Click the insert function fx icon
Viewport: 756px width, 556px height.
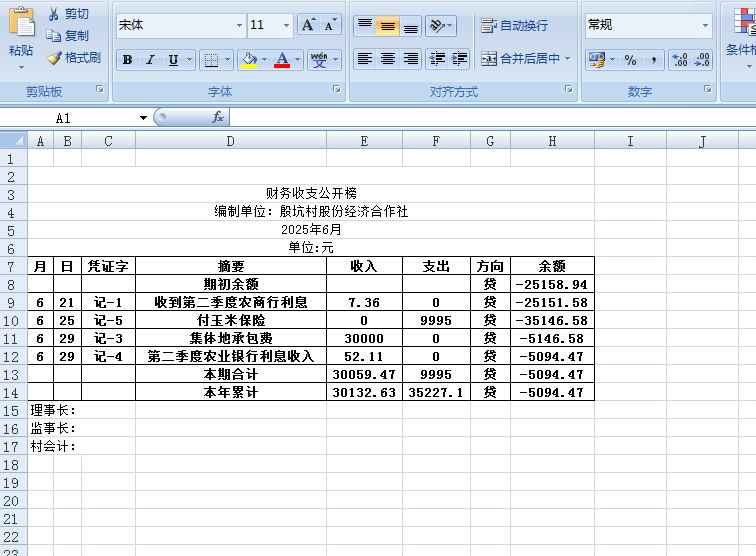(218, 117)
